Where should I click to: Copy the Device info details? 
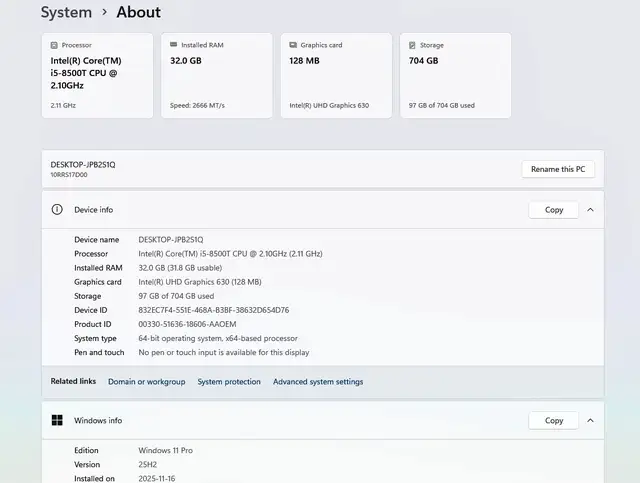(x=553, y=210)
